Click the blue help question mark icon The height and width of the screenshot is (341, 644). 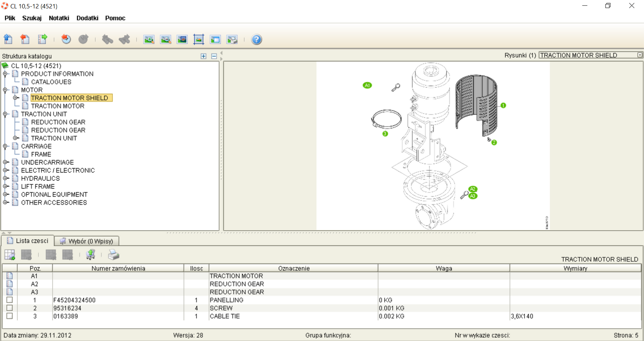256,40
